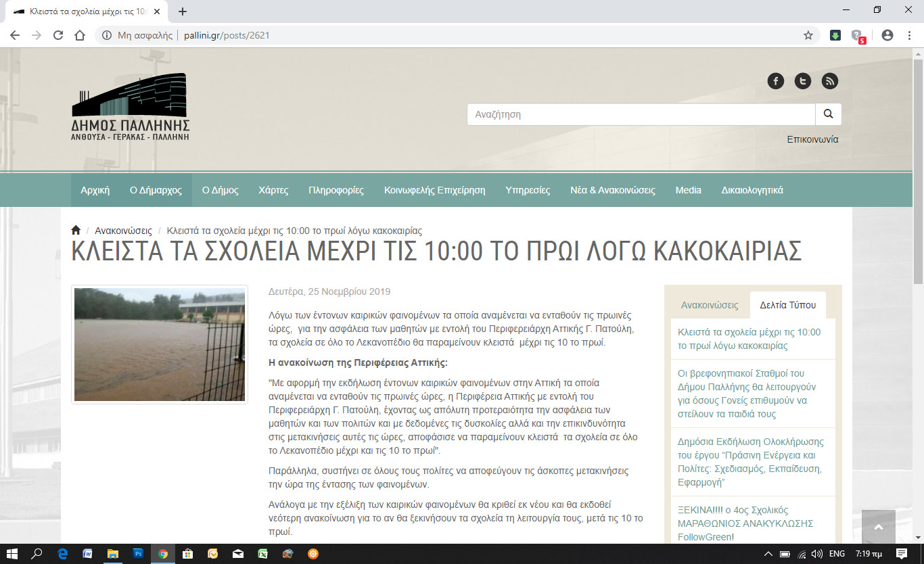Show hidden system tray icons chevron
924x564 pixels.
point(768,554)
